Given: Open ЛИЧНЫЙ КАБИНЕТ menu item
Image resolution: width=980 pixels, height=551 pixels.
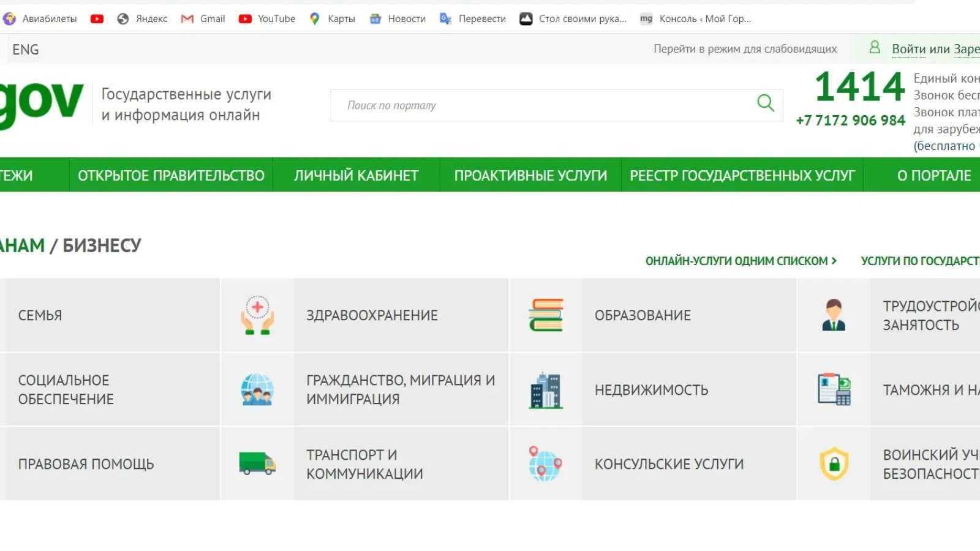Looking at the screenshot, I should (356, 176).
